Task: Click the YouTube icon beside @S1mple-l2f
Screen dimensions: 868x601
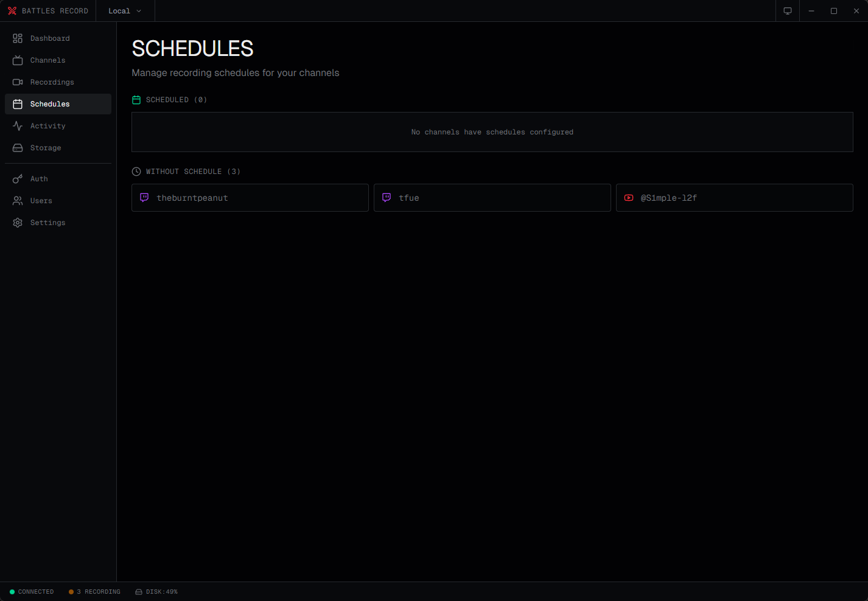Action: (x=629, y=198)
